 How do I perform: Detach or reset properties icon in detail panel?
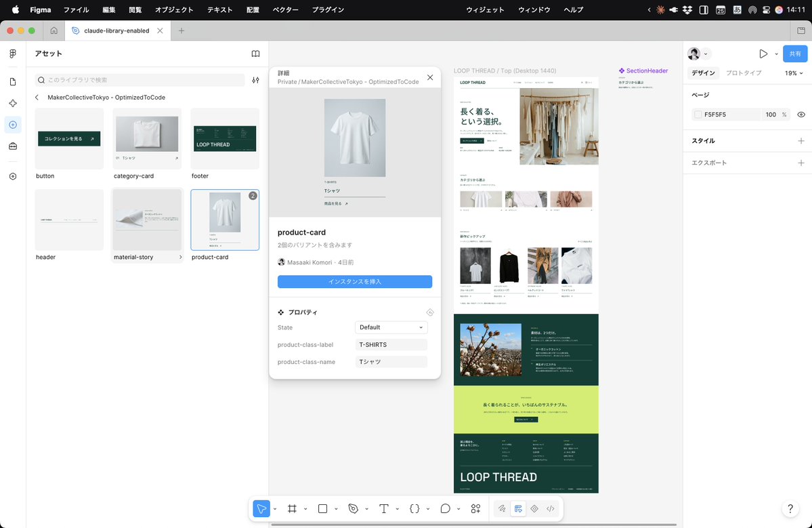click(430, 312)
